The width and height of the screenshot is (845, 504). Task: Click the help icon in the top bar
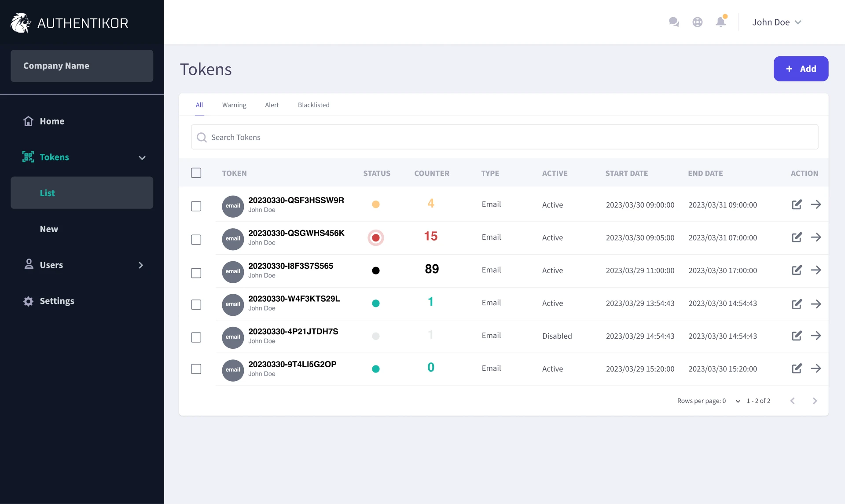point(697,22)
